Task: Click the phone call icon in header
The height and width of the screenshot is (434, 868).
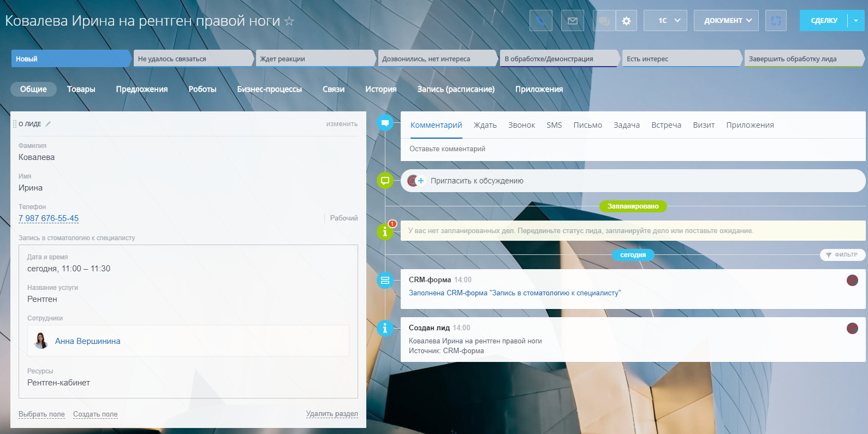Action: tap(541, 21)
